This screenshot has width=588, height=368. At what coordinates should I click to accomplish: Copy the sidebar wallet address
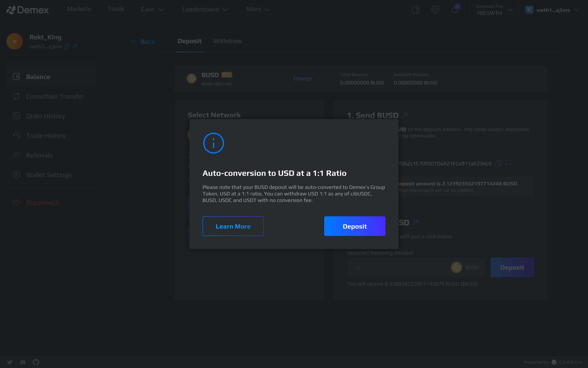click(x=67, y=46)
